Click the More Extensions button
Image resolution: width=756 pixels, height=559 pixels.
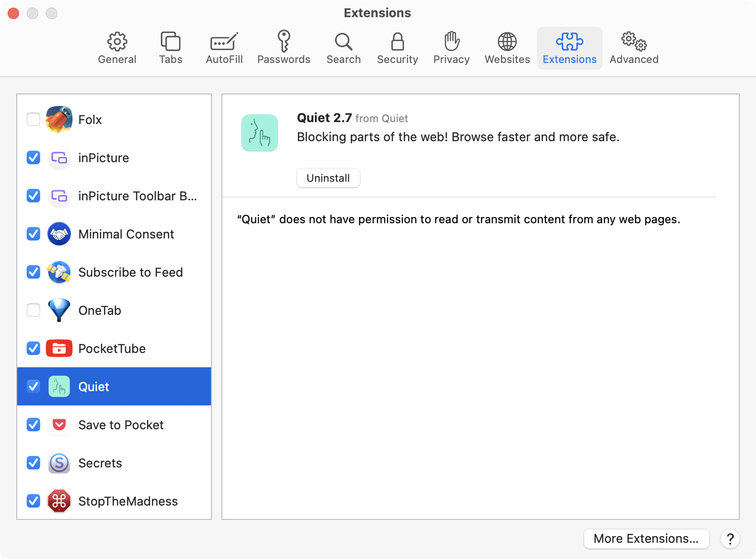pos(646,539)
